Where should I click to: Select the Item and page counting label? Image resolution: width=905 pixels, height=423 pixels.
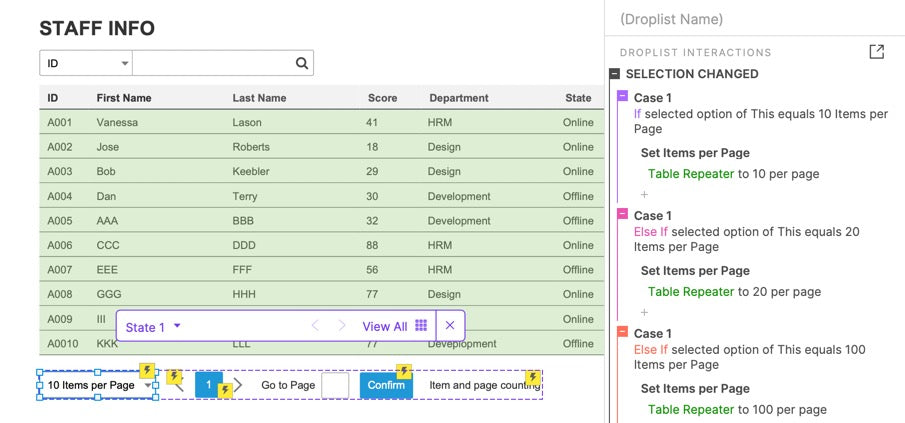click(485, 385)
